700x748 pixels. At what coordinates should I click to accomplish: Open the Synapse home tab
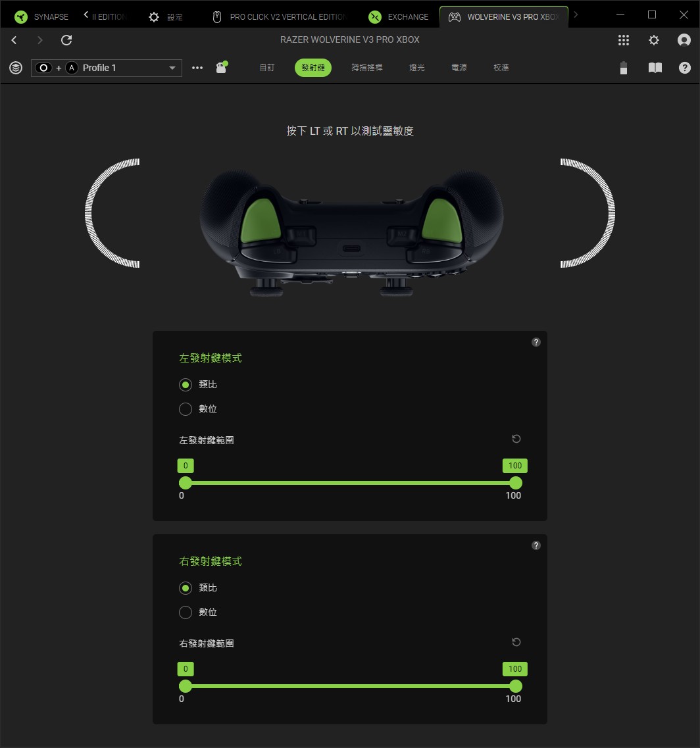[41, 16]
